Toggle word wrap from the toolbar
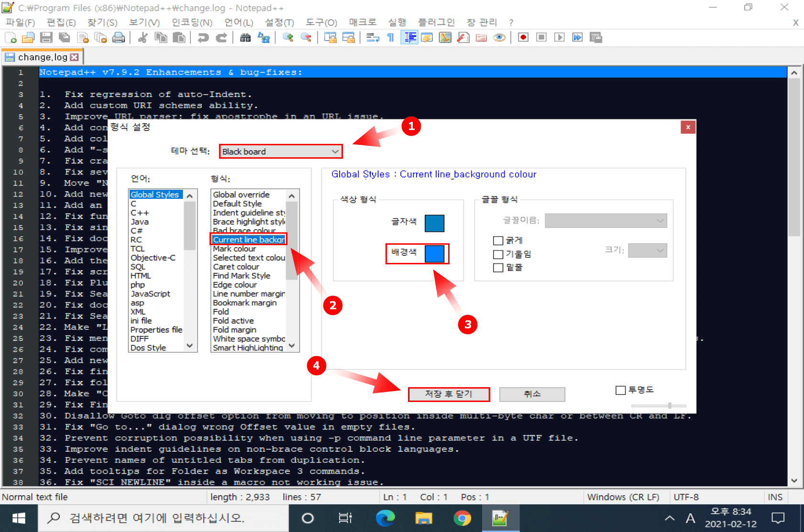 (373, 38)
